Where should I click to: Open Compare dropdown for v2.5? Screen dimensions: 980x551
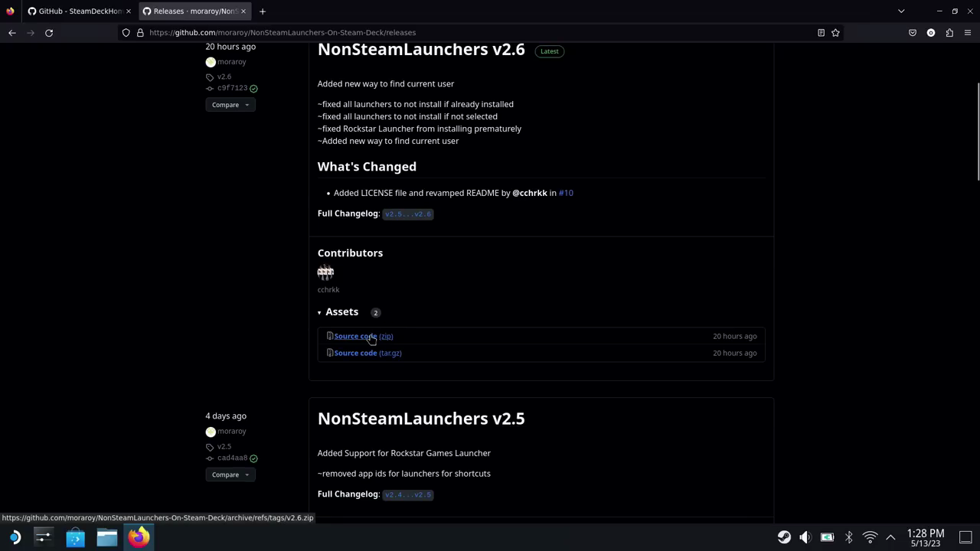click(230, 474)
